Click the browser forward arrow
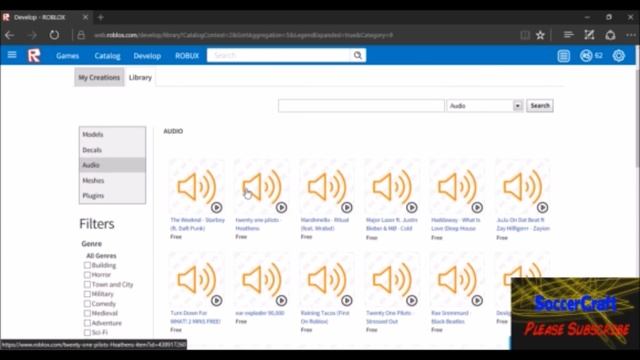 click(32, 35)
